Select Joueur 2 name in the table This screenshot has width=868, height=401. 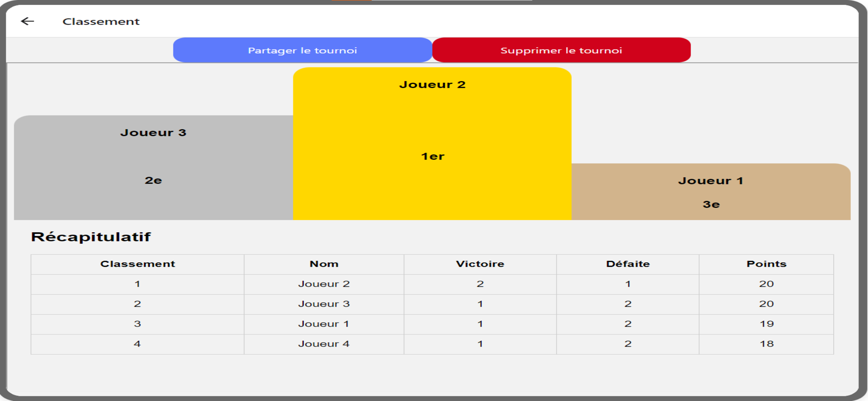pyautogui.click(x=324, y=284)
